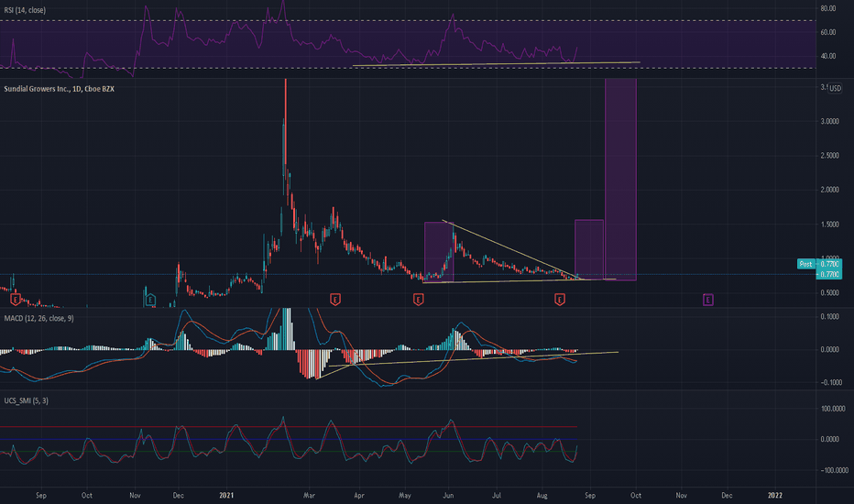This screenshot has height=504, width=854.
Task: Click the 2.5000 price axis label
Action: (830, 156)
